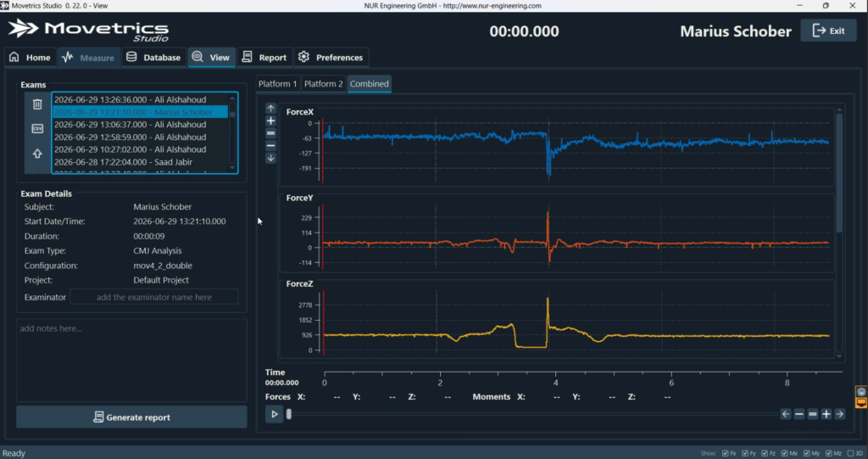Viewport: 868px width, 459px height.
Task: Shift timeline right with the right-arrow button
Action: click(840, 414)
